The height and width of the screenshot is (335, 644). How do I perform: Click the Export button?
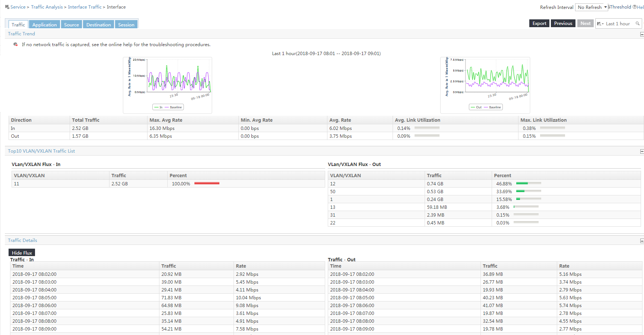(x=539, y=23)
